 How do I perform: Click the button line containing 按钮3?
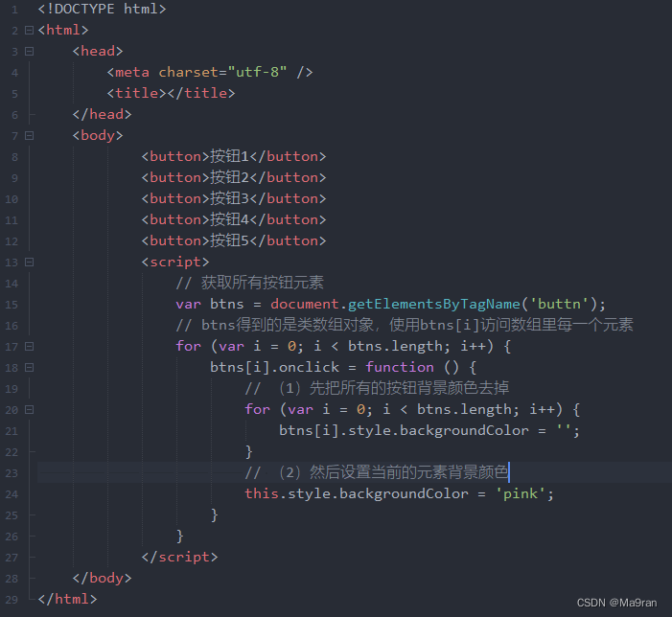234,198
